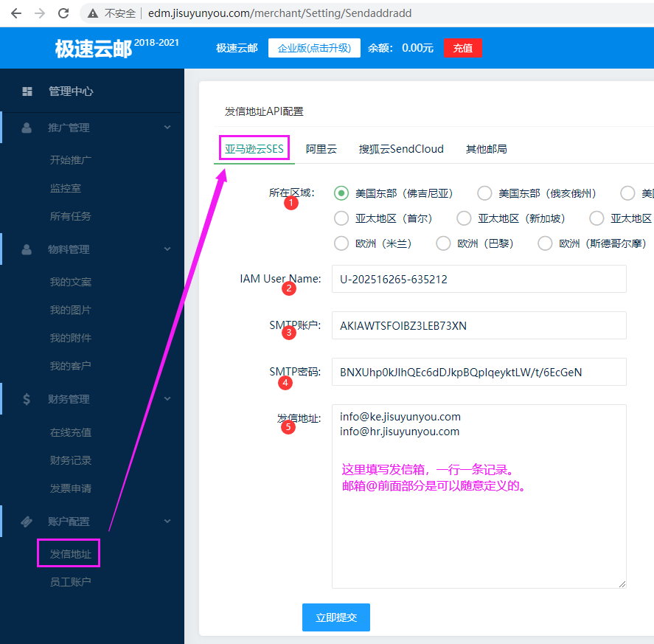
Task: Click 企业版(点击升级) upgrade button
Action: click(314, 48)
